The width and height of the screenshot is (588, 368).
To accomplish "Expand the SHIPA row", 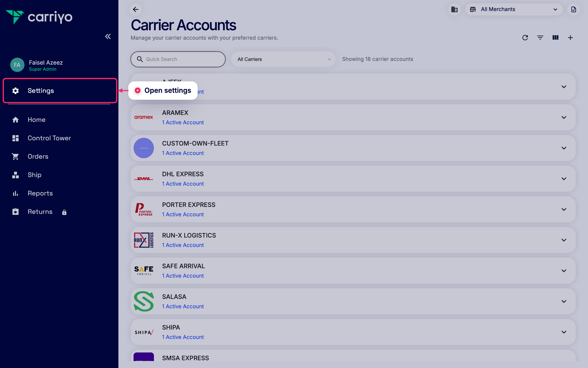I will [x=564, y=332].
